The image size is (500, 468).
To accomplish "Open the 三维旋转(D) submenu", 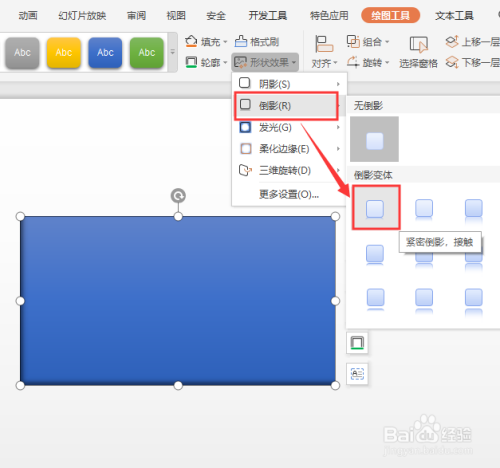I will pyautogui.click(x=289, y=170).
